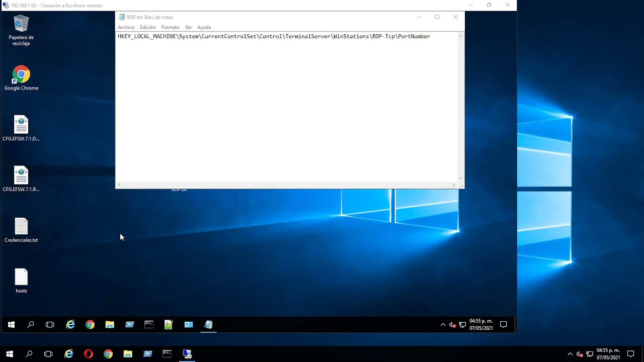Screen dimensions: 644x362
Task: Launch Internet Explorer from remote taskbar
Action: 70,325
